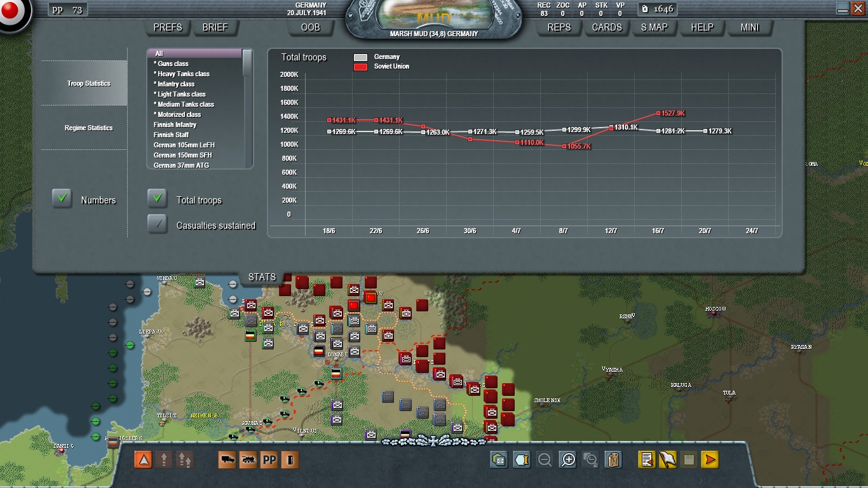Image resolution: width=868 pixels, height=488 pixels.
Task: Open the folded map icon in bottom toolbar
Action: click(613, 459)
